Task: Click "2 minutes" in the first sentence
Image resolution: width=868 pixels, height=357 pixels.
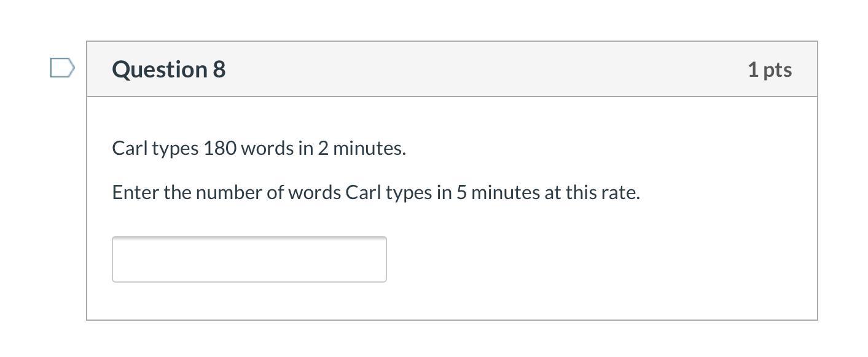Action: point(361,148)
